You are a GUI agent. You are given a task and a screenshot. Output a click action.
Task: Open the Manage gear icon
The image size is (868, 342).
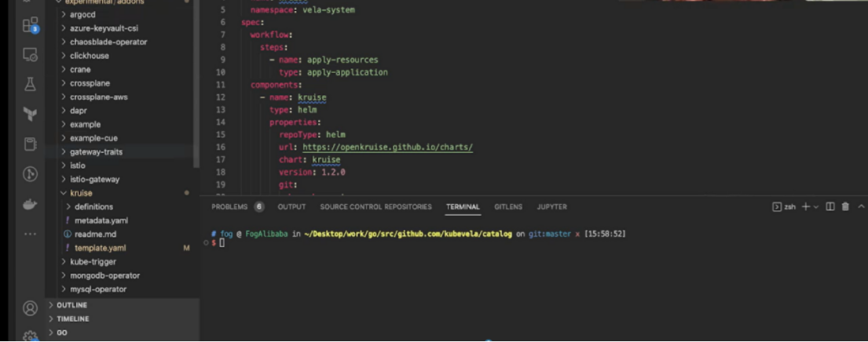pos(30,336)
